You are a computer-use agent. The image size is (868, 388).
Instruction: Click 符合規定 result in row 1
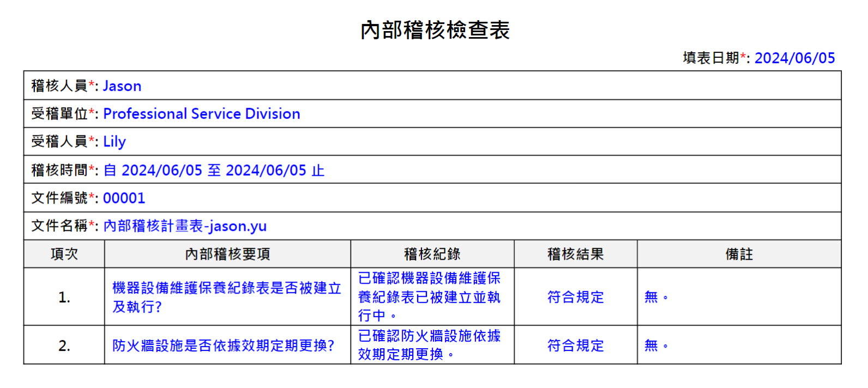[x=576, y=297]
